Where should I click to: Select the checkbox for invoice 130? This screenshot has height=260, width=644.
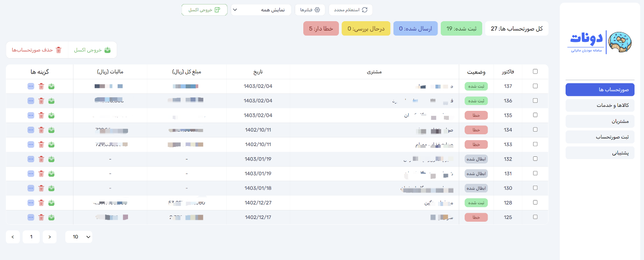click(x=535, y=188)
